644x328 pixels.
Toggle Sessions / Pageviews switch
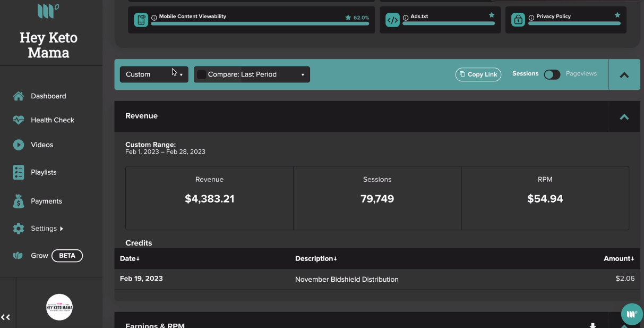(x=552, y=74)
